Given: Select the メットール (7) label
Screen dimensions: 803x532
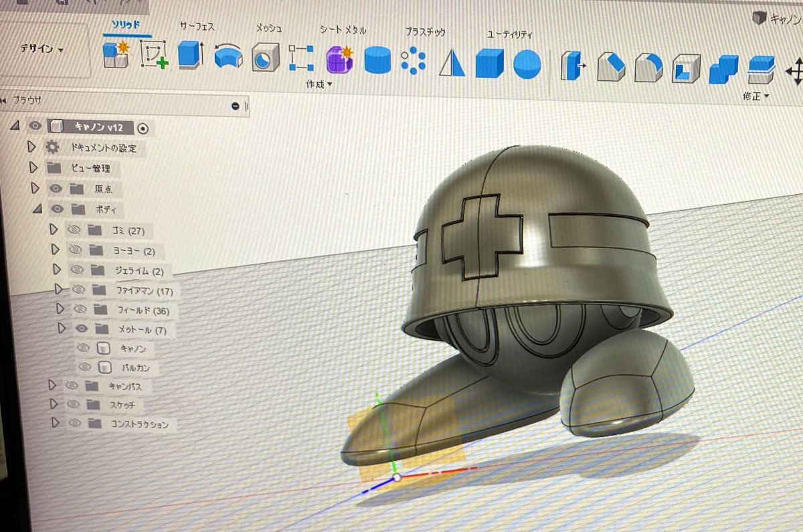Looking at the screenshot, I should (x=143, y=330).
